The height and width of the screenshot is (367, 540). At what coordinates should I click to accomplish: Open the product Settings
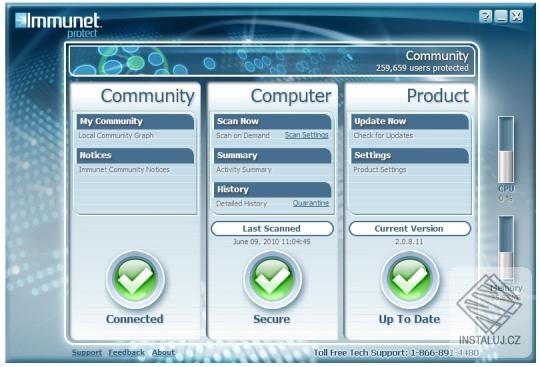(x=410, y=156)
